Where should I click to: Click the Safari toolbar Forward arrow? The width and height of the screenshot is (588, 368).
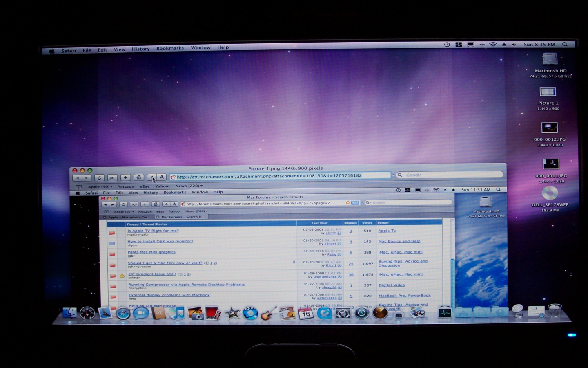click(87, 178)
